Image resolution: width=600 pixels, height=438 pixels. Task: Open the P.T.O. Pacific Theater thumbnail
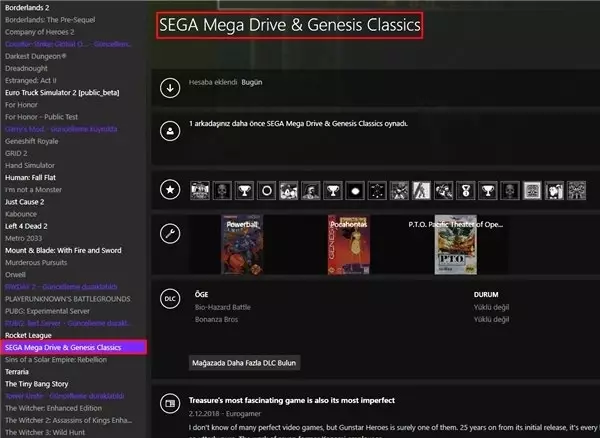point(455,246)
